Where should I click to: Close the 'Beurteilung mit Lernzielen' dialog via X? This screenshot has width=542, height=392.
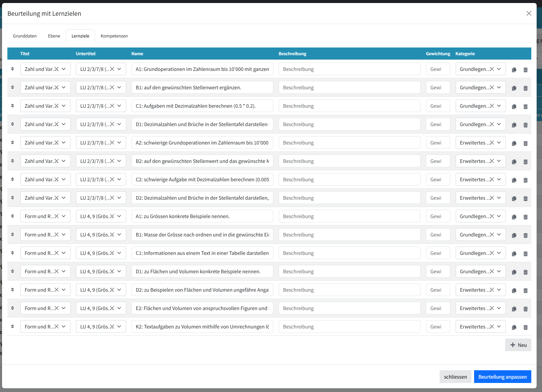coord(529,13)
